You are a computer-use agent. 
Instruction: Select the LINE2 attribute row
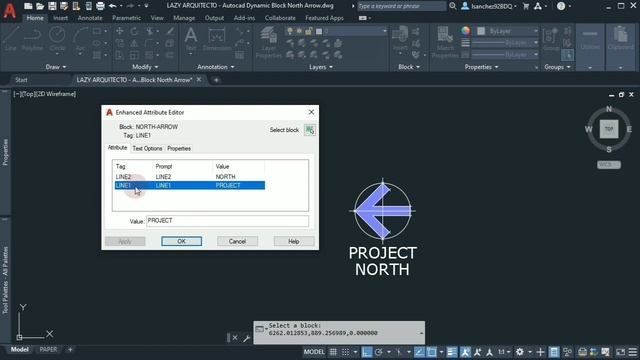click(190, 177)
